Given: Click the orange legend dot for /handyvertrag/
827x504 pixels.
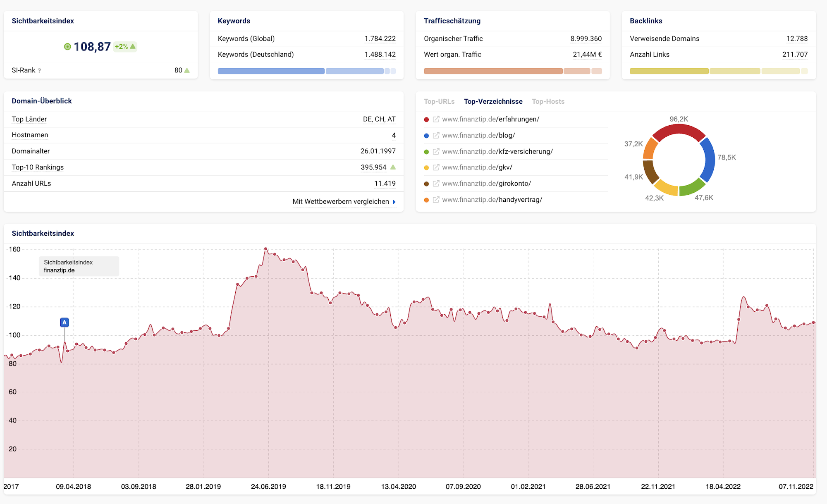Looking at the screenshot, I should pos(426,200).
